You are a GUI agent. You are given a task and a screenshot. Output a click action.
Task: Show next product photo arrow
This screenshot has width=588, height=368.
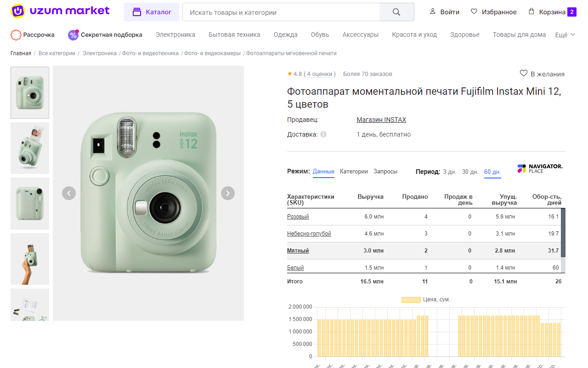[x=228, y=193]
